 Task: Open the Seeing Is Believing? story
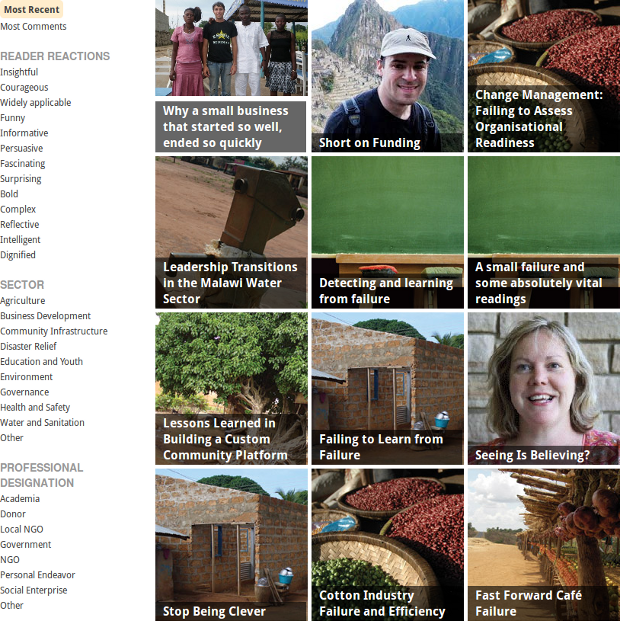coord(544,389)
